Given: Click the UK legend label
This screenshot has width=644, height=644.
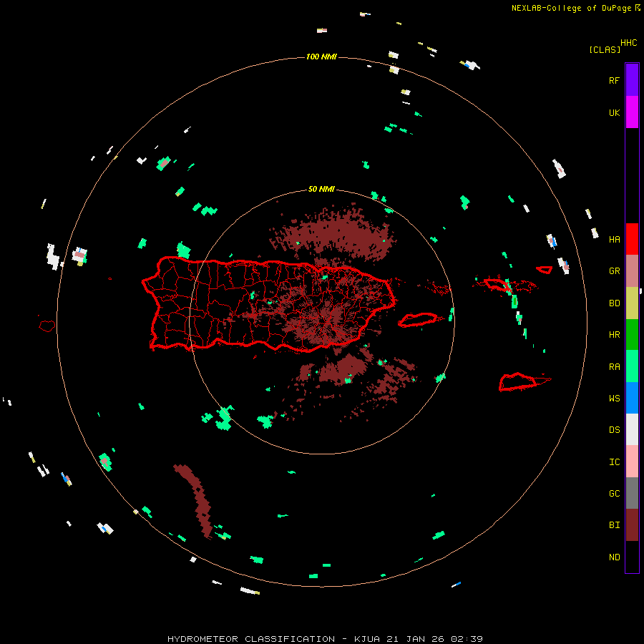Looking at the screenshot, I should click(x=614, y=112).
